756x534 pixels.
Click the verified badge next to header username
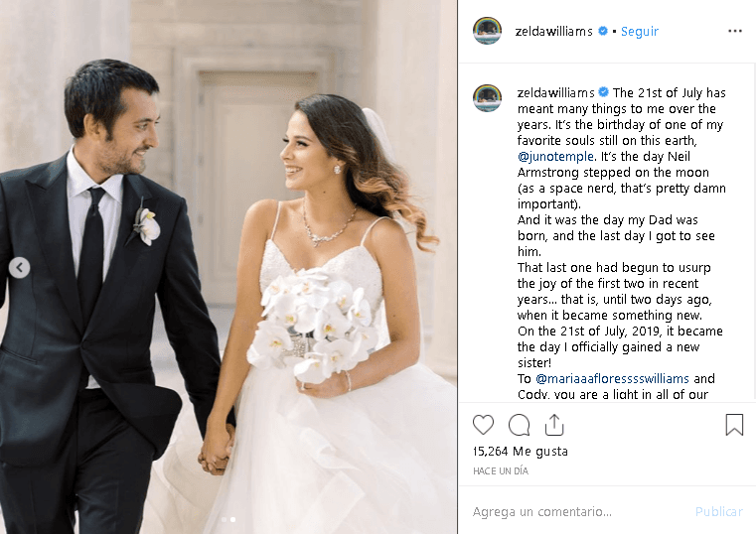(x=603, y=31)
